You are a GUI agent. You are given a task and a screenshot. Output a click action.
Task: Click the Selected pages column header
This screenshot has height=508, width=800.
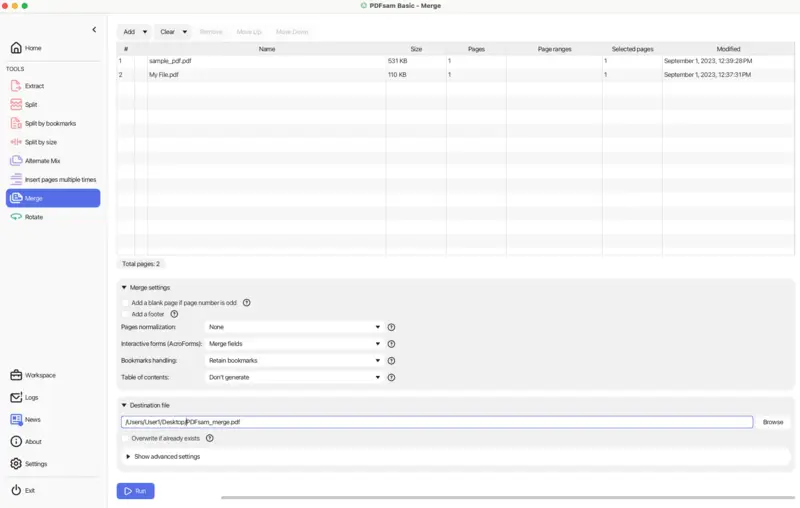click(x=633, y=49)
